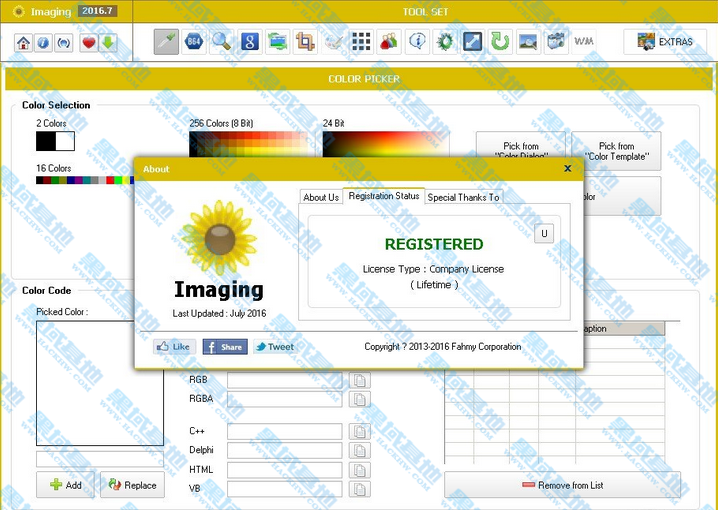Screen dimensions: 718x510
Task: Open the image convert tool with green arrows
Action: (277, 42)
